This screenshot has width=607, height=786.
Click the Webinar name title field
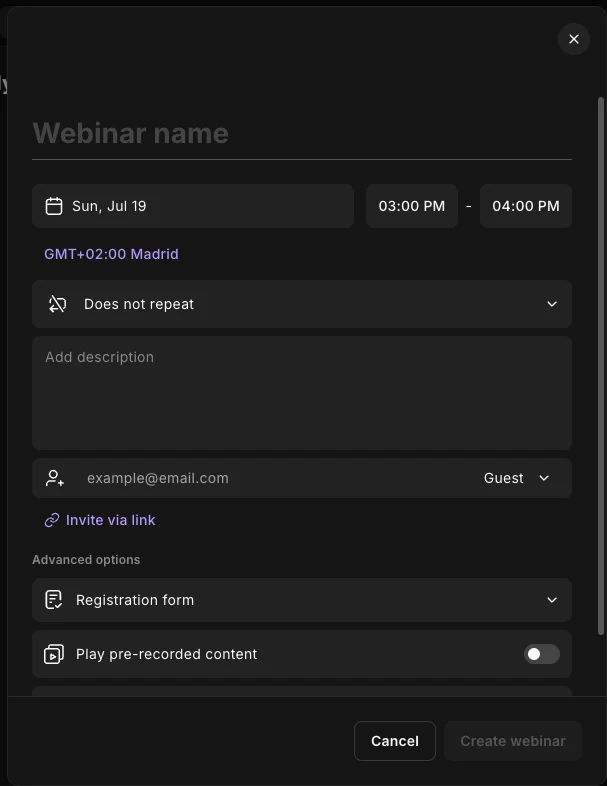point(302,133)
